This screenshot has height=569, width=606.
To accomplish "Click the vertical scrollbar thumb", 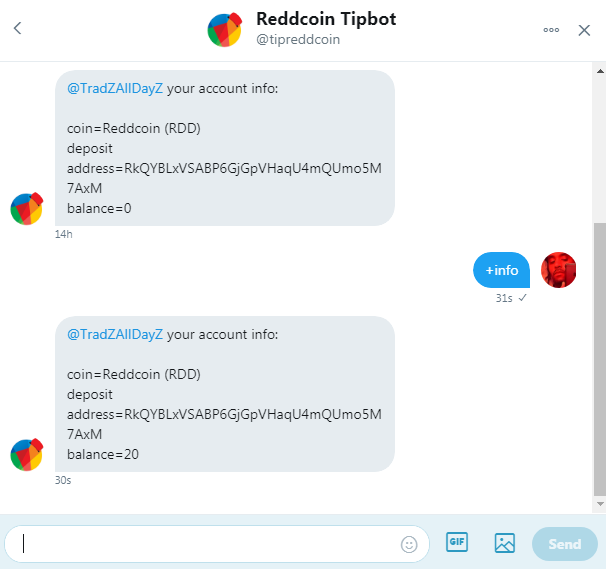I will point(600,359).
